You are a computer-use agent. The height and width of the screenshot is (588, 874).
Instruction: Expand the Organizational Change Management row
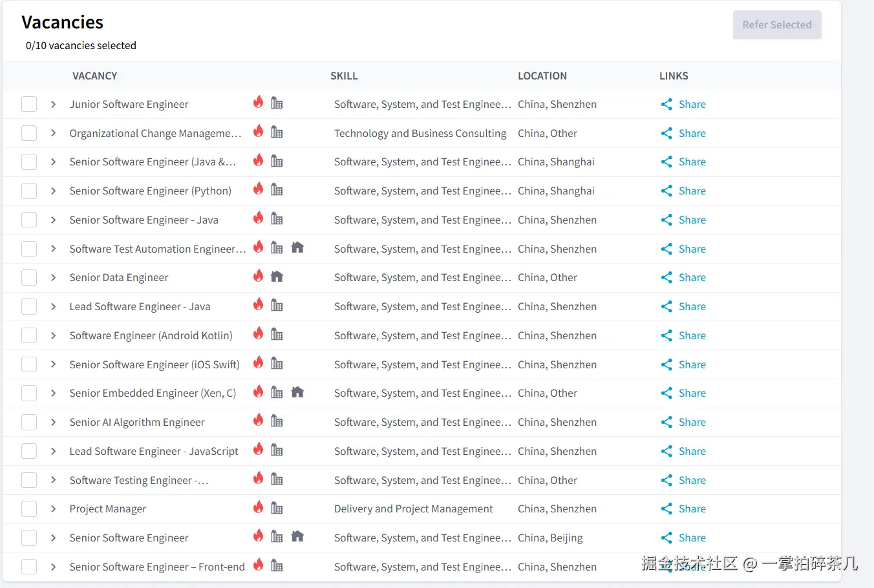tap(53, 133)
